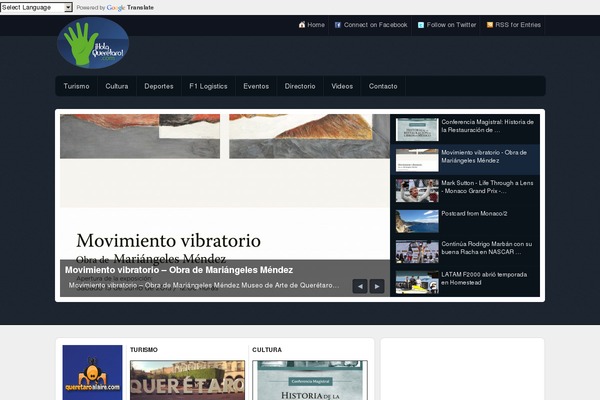The width and height of the screenshot is (600, 400).
Task: Open the Eventos menu
Action: [256, 86]
